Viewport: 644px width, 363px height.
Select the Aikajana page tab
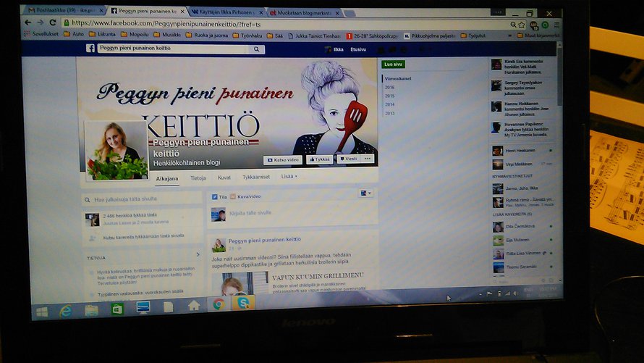pyautogui.click(x=166, y=178)
